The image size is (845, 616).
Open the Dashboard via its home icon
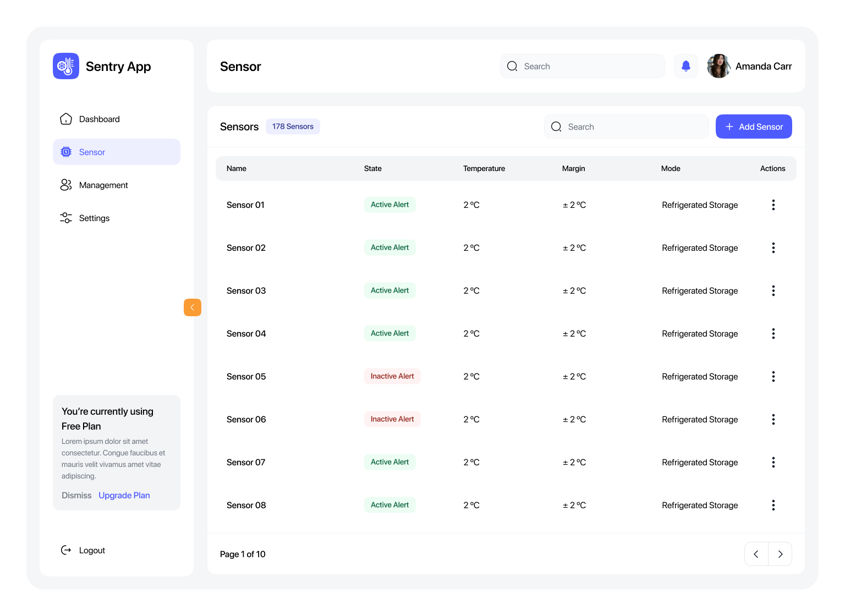[x=65, y=119]
